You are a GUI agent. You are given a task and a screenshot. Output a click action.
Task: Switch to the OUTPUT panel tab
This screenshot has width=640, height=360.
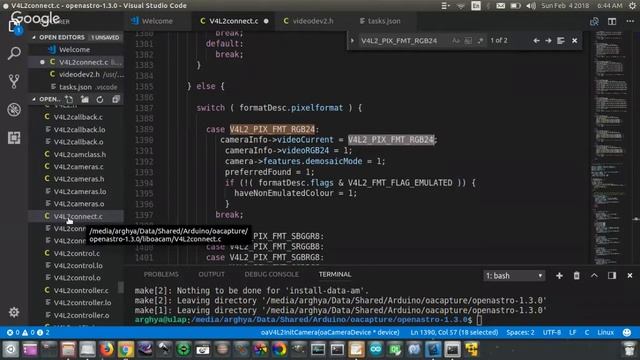click(211, 274)
